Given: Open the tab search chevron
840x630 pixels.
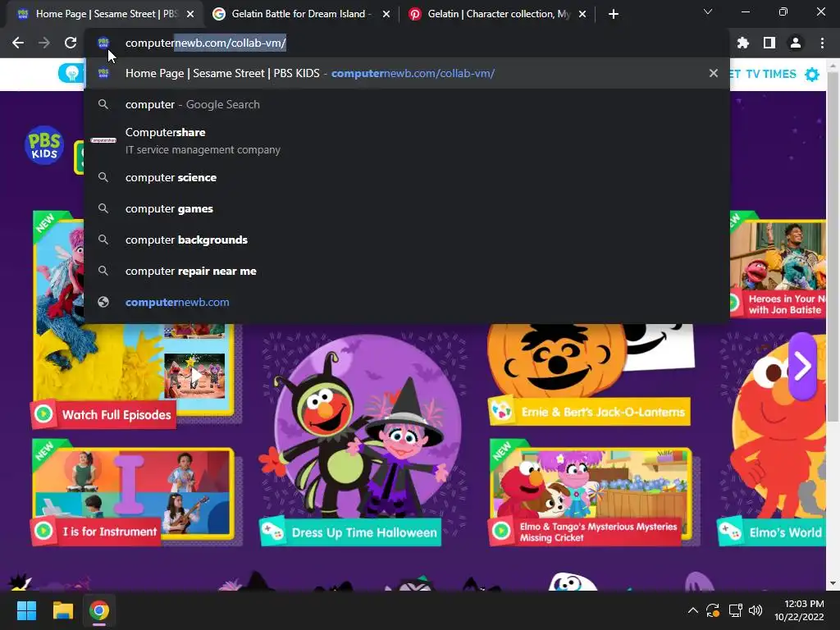Looking at the screenshot, I should [708, 11].
